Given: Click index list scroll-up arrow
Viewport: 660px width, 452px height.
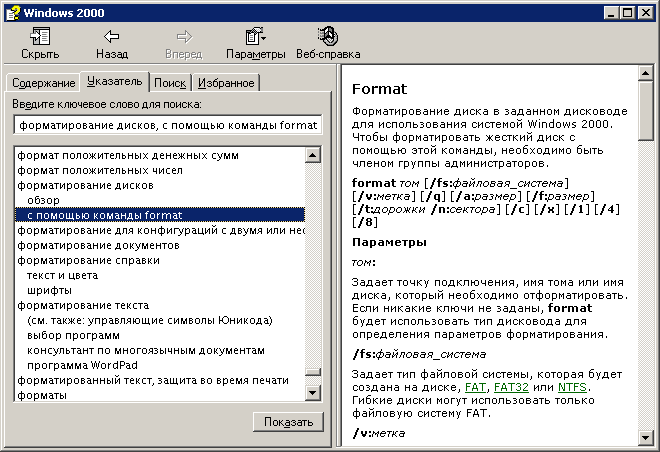Looking at the screenshot, I should [313, 155].
